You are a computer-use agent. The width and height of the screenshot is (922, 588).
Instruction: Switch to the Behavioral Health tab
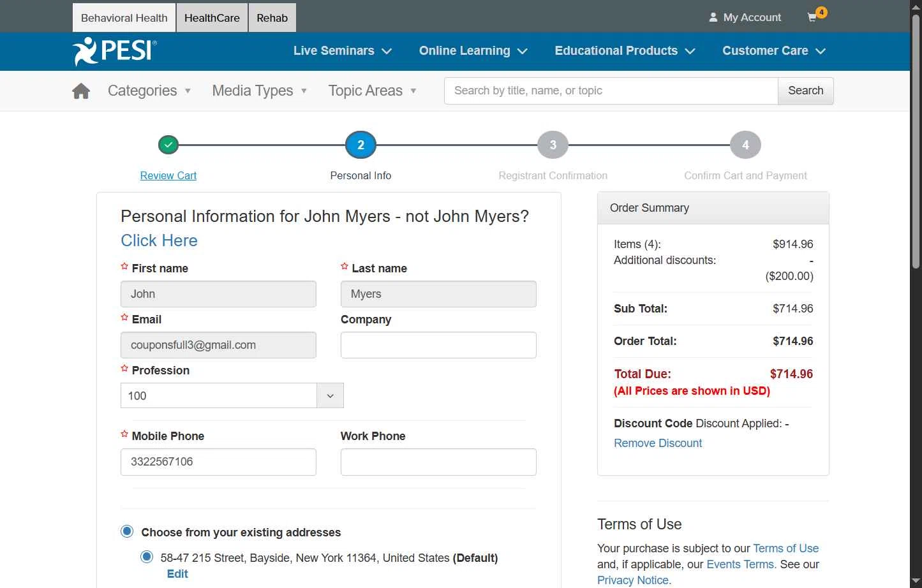[124, 18]
